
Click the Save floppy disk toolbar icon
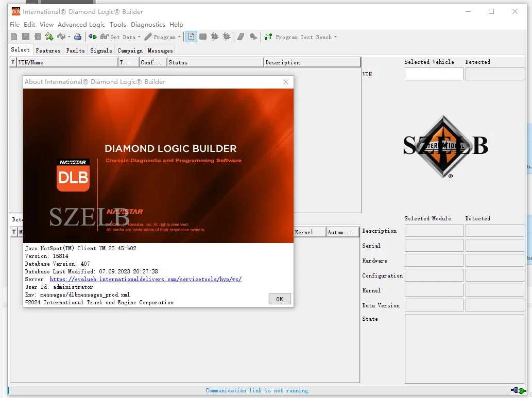[26, 37]
